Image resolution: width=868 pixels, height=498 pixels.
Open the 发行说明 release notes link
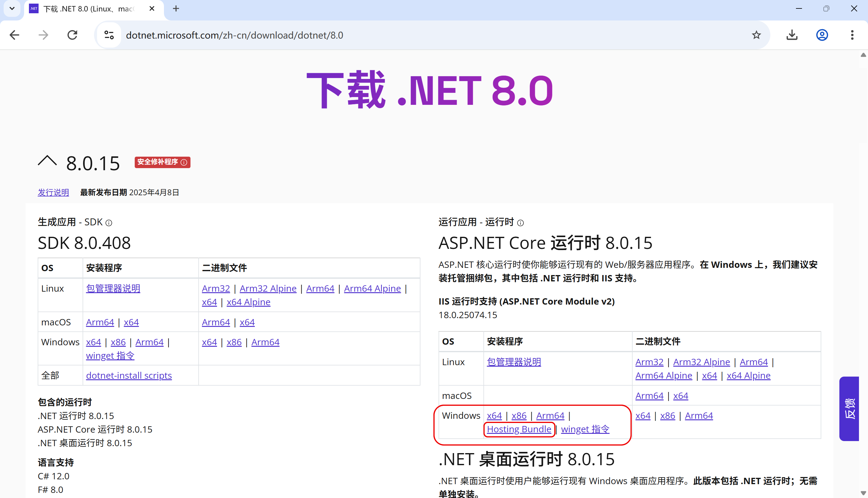(53, 192)
